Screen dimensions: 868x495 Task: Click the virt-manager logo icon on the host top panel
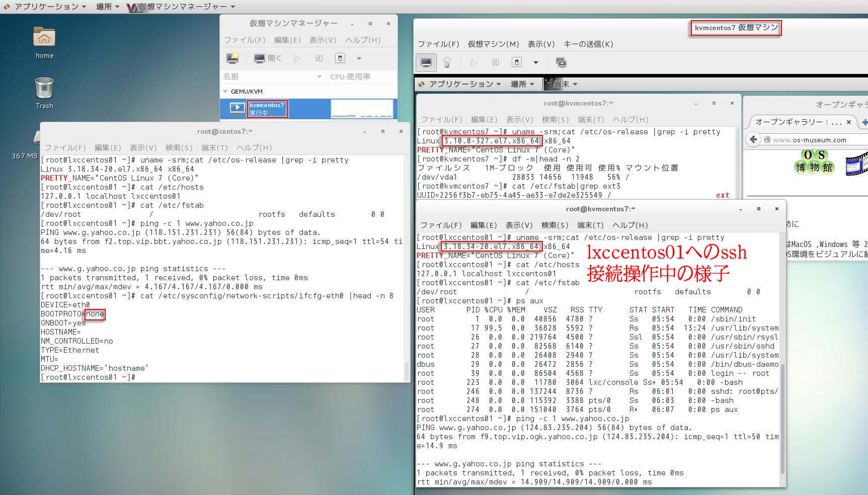[x=132, y=7]
